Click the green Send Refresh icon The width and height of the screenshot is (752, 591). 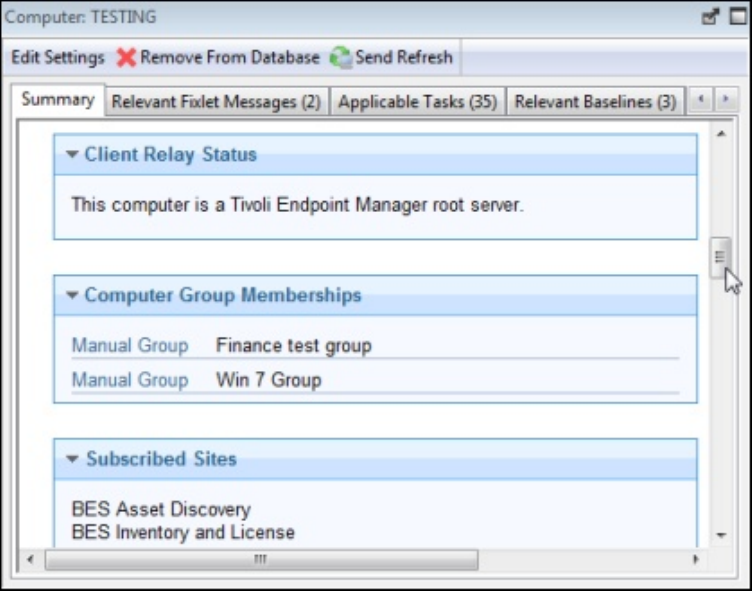coord(341,58)
